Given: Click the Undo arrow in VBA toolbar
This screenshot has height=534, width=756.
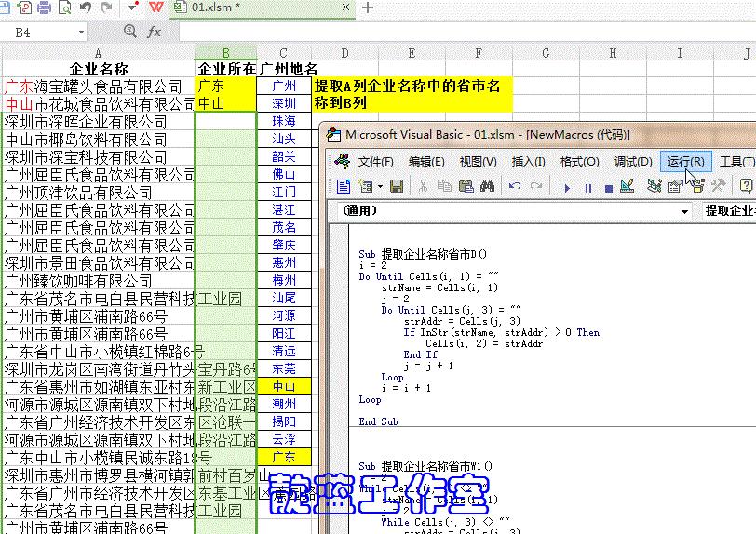Looking at the screenshot, I should [x=515, y=186].
